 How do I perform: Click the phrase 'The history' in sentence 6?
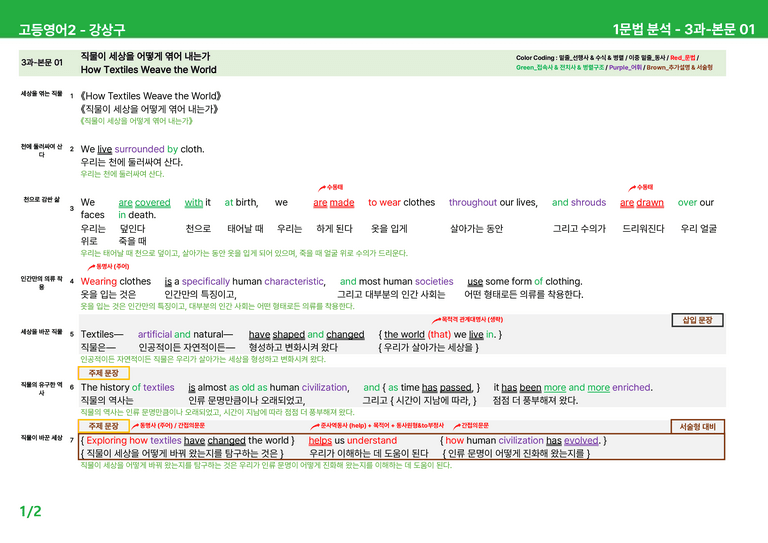tap(105, 387)
